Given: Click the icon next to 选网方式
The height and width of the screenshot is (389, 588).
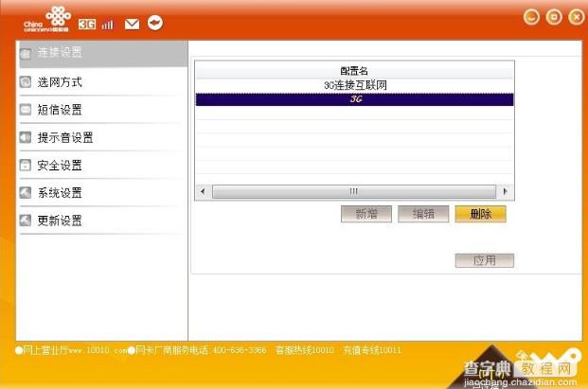Looking at the screenshot, I should point(26,81).
